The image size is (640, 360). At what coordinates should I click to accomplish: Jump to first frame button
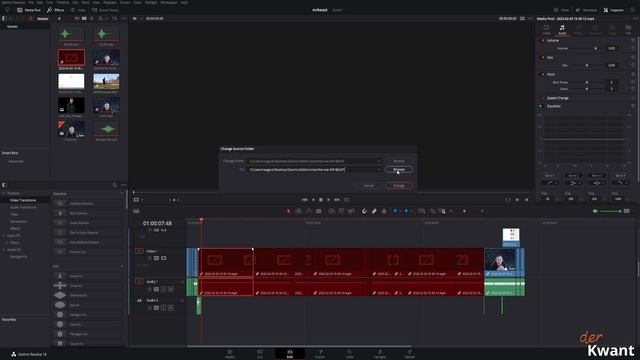[304, 200]
